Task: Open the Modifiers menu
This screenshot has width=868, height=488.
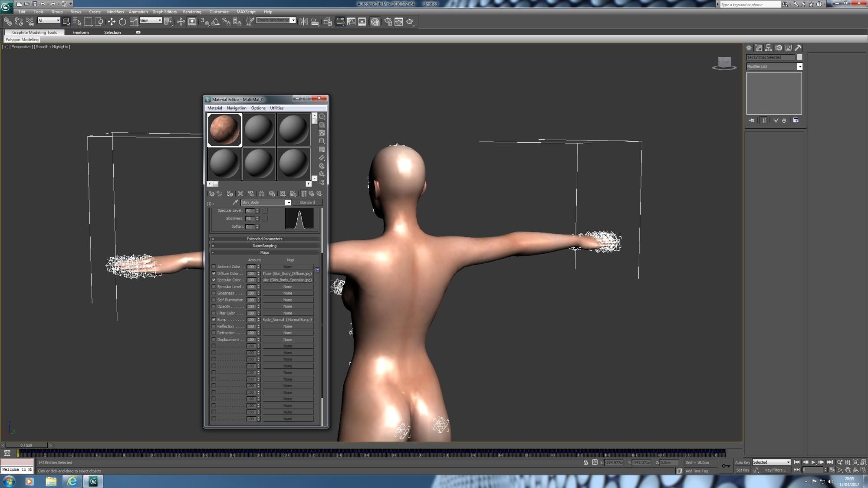Action: 115,12
